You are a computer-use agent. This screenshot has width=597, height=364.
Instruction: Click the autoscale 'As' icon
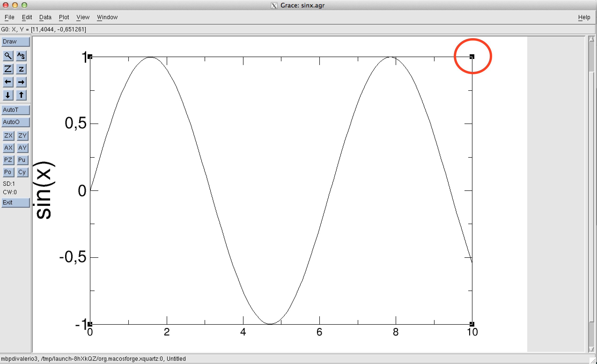click(x=21, y=56)
